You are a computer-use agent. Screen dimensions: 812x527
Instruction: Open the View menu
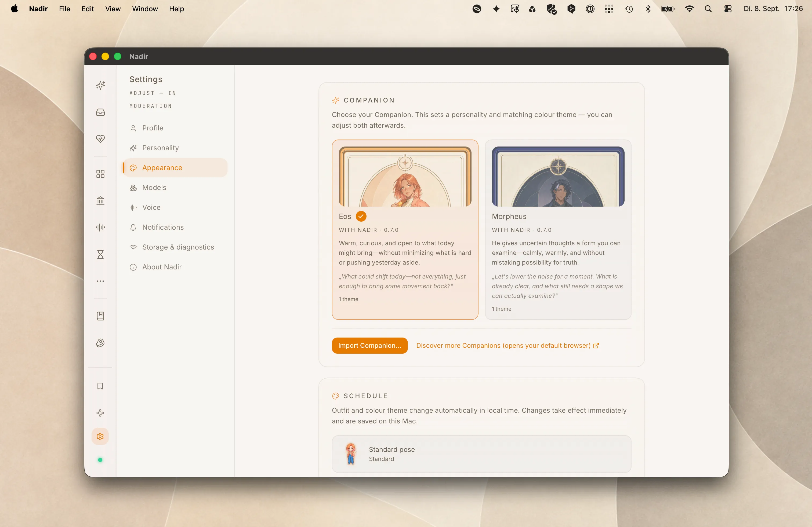[x=113, y=9]
